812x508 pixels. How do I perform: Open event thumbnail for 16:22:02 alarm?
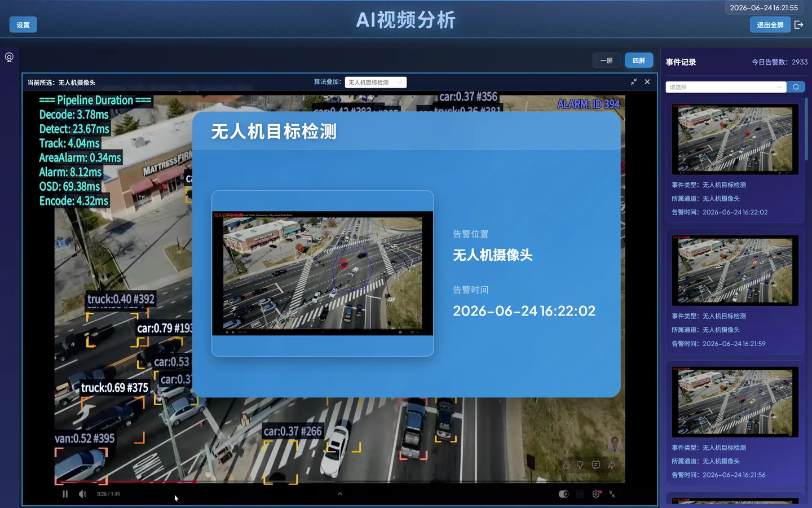point(735,139)
